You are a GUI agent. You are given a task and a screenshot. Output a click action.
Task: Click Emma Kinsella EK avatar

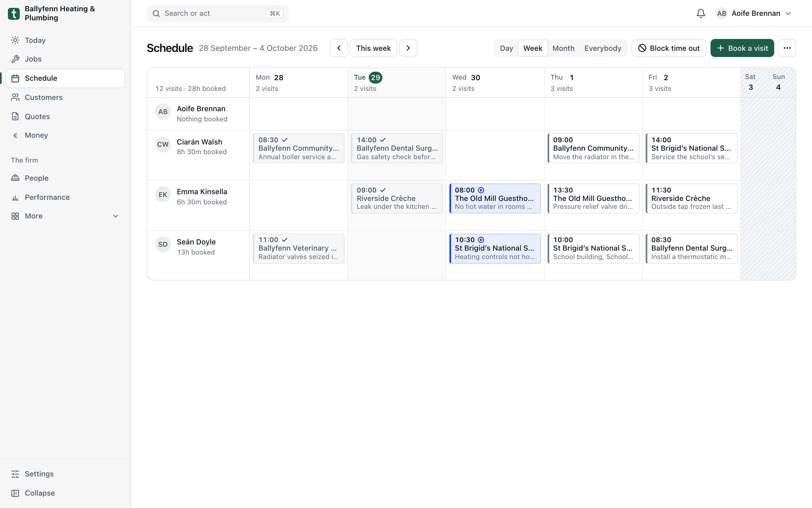pos(163,194)
